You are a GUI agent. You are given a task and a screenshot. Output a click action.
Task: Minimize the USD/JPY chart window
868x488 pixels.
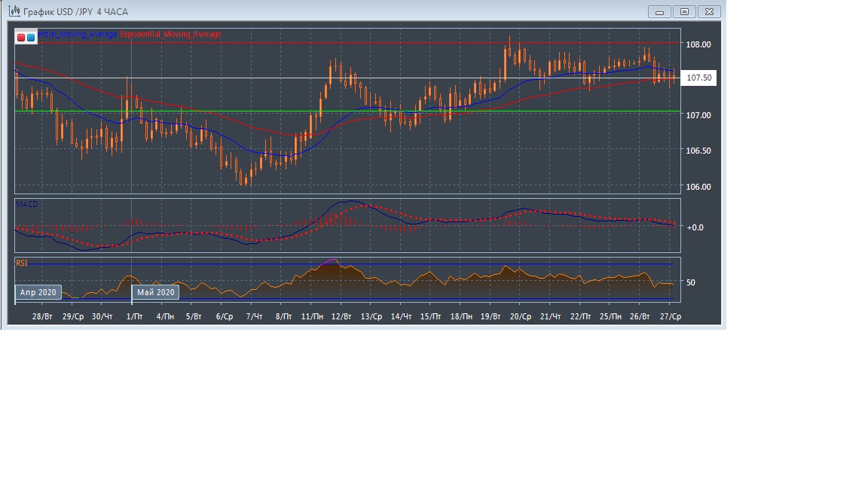(659, 12)
